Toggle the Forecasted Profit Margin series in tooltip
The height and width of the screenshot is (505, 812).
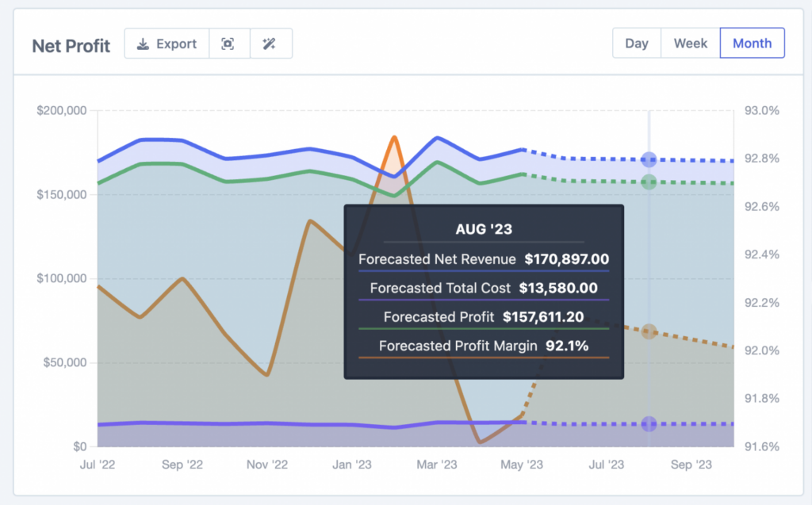(x=484, y=346)
